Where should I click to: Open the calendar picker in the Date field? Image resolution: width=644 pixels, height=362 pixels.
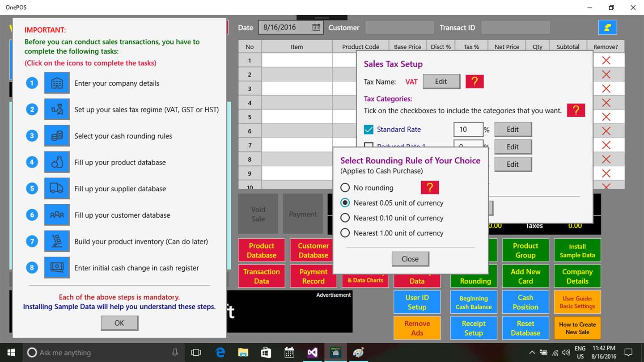[316, 27]
